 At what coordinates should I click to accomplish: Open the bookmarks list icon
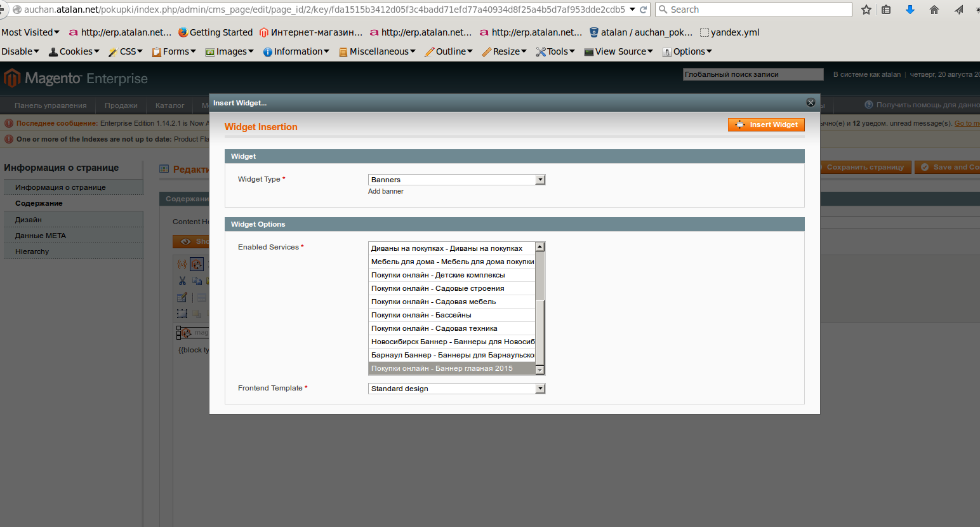tap(886, 10)
